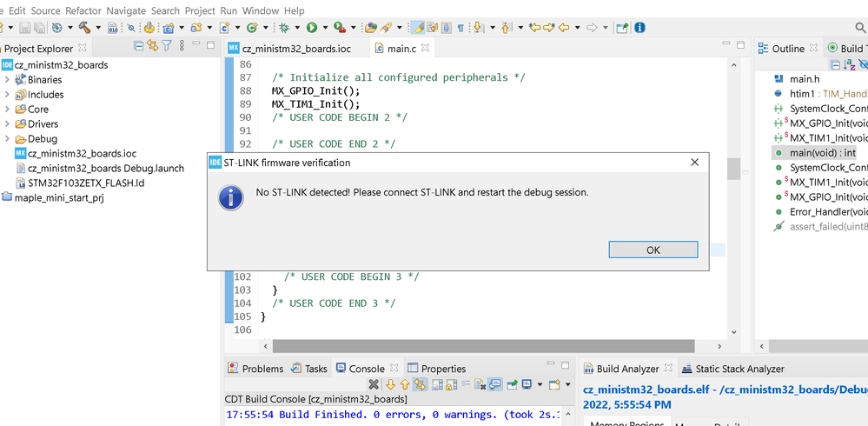Expand the Binaries tree node
Image resolution: width=868 pixels, height=426 pixels.
click(x=7, y=80)
